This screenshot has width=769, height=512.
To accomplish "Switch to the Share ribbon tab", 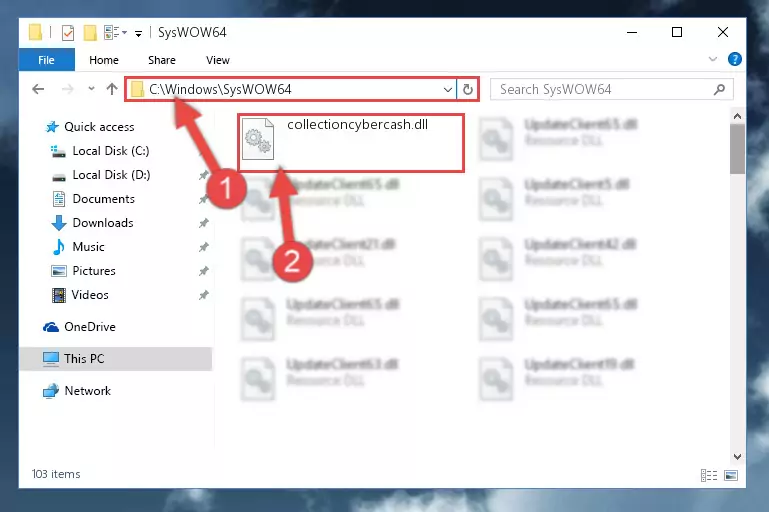I will click(x=162, y=60).
